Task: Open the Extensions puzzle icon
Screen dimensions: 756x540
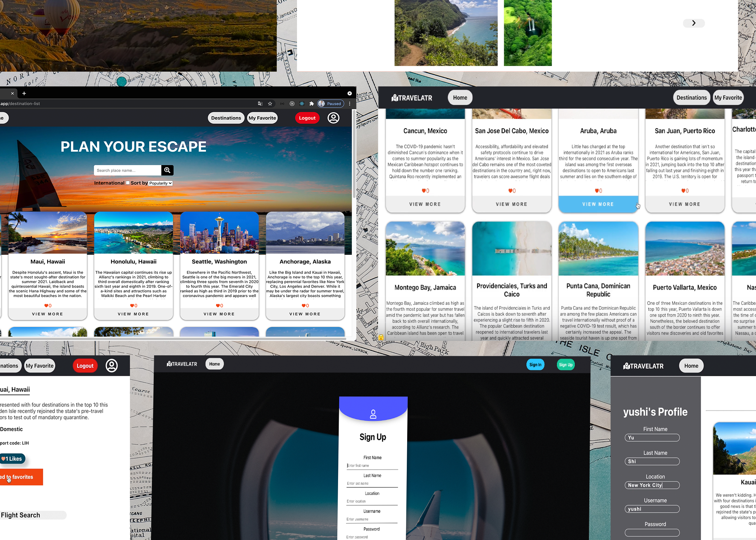Action: coord(311,104)
